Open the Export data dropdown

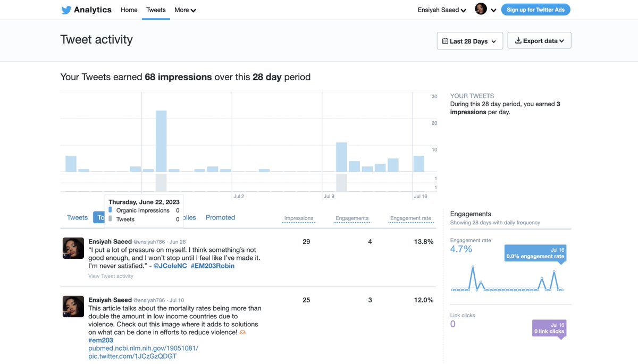tap(540, 40)
